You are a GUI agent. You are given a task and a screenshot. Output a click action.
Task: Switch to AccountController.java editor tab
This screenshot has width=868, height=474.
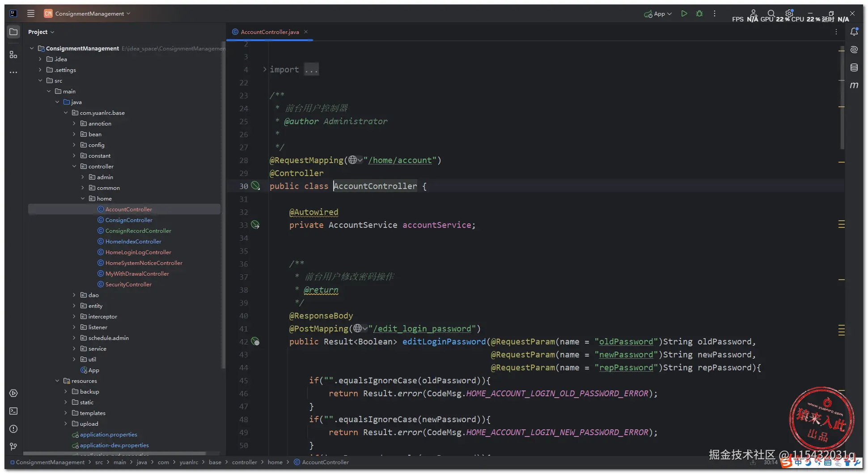pos(270,32)
